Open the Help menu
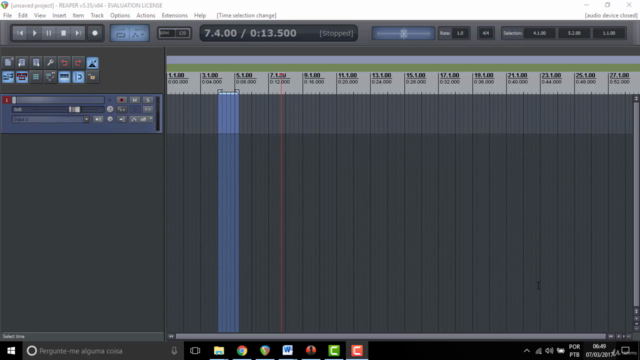This screenshot has height=360, width=640. 200,16
